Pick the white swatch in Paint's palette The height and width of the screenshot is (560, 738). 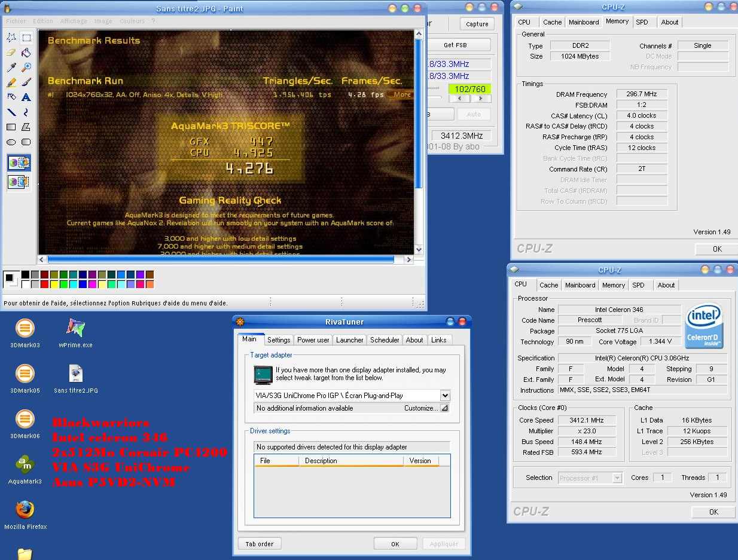coord(25,284)
